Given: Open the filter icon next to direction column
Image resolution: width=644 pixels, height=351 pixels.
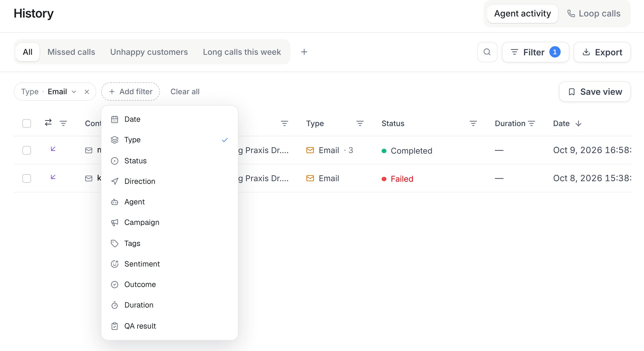Looking at the screenshot, I should tap(63, 123).
